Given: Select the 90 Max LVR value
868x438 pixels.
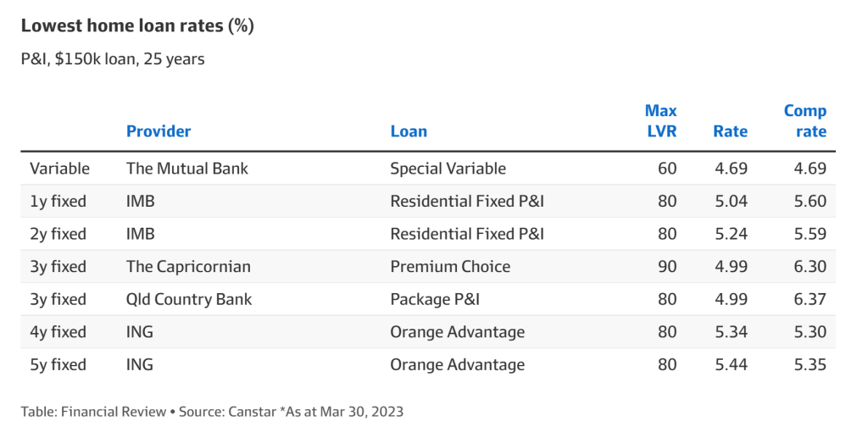Looking at the screenshot, I should 667,267.
